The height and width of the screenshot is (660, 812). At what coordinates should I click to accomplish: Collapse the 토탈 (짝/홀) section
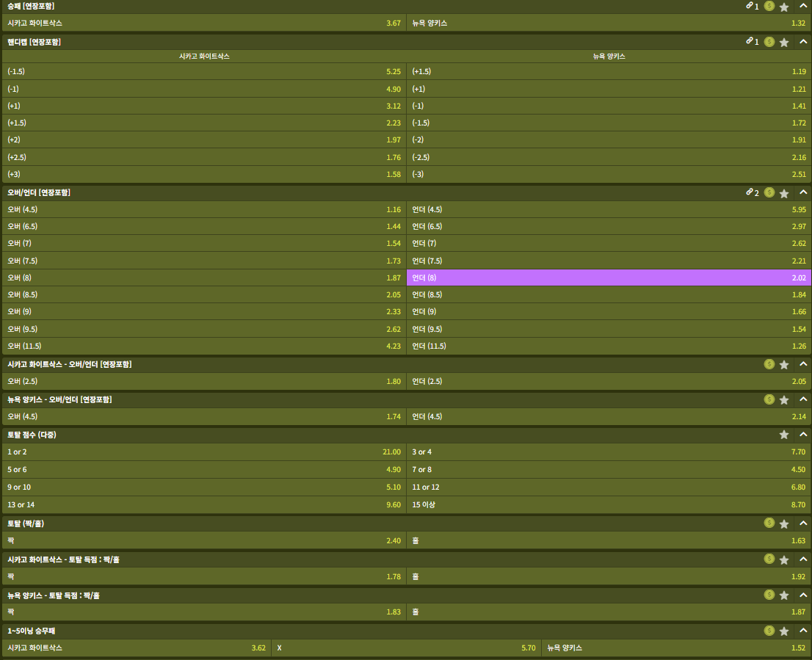click(803, 523)
